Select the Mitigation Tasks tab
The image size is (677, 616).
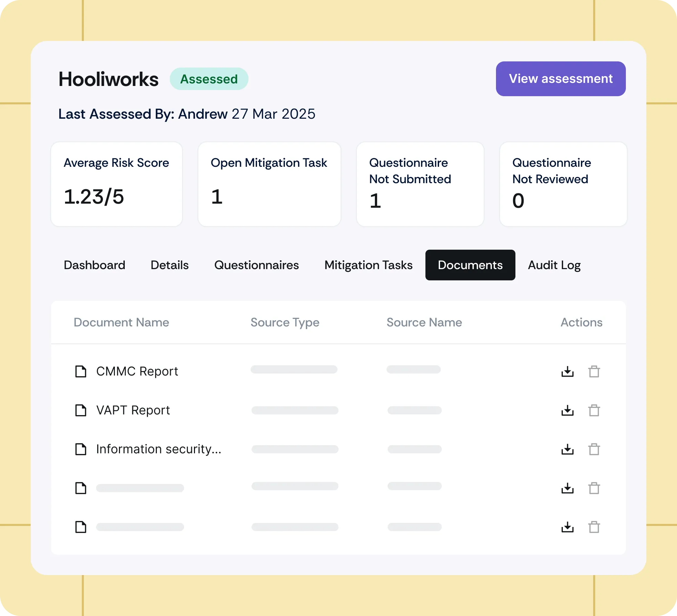coord(368,265)
